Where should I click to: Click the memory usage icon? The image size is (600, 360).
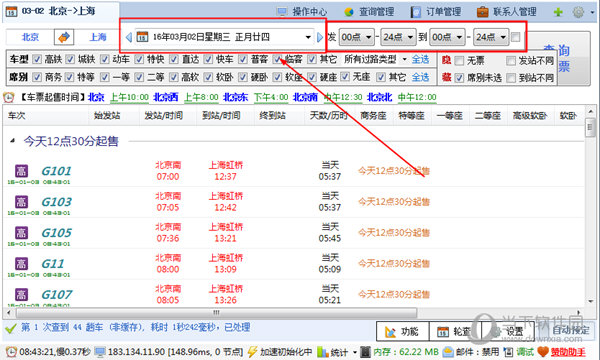tap(366, 352)
